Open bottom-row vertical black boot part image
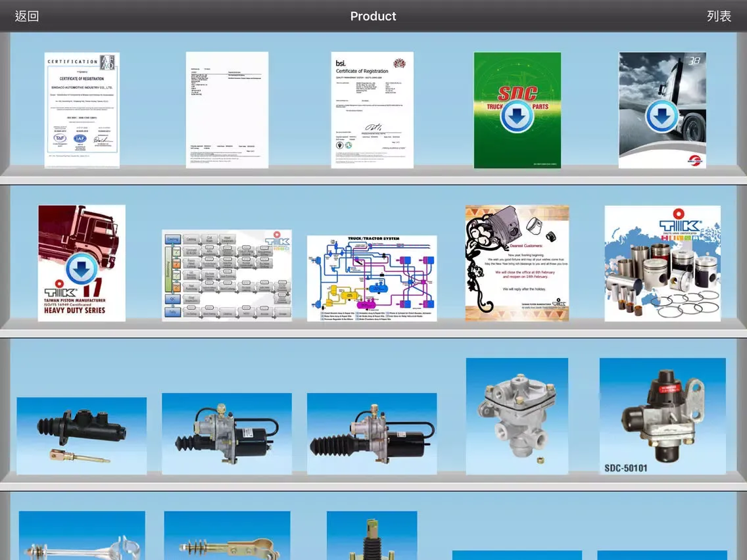Viewport: 747px width, 560px height. coord(372,536)
